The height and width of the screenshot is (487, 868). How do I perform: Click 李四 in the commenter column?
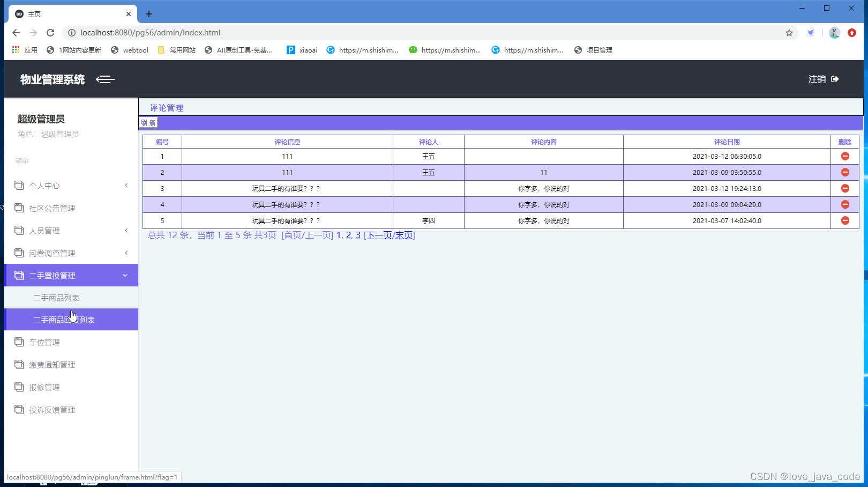[429, 220]
